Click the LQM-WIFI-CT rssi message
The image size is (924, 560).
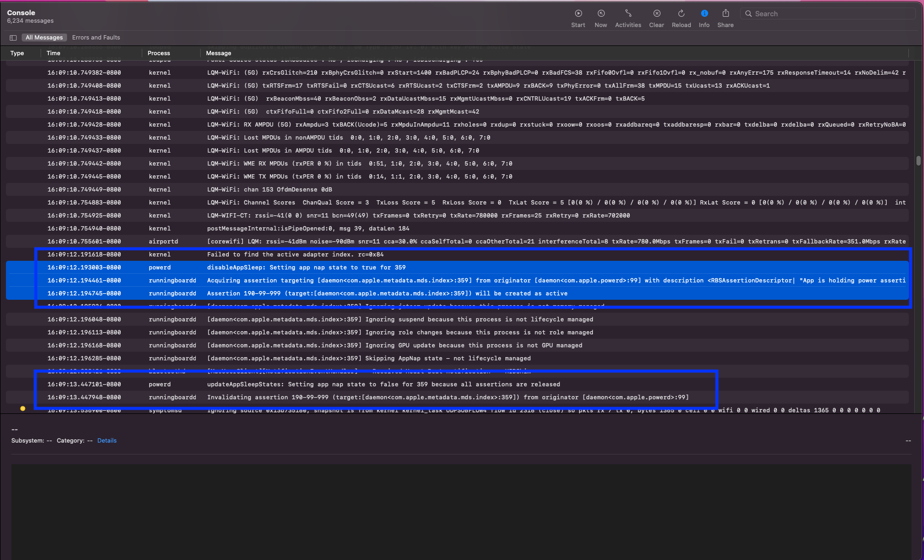click(418, 215)
